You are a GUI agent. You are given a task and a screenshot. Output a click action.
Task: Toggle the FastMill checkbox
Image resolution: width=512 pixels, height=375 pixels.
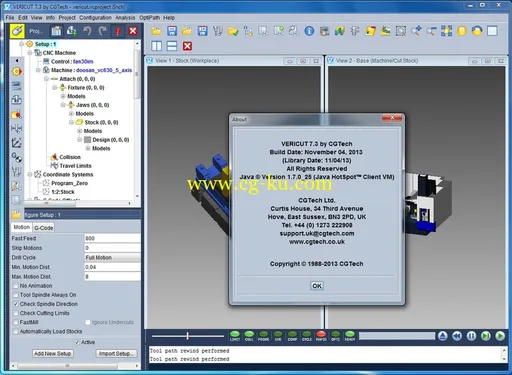click(x=15, y=322)
